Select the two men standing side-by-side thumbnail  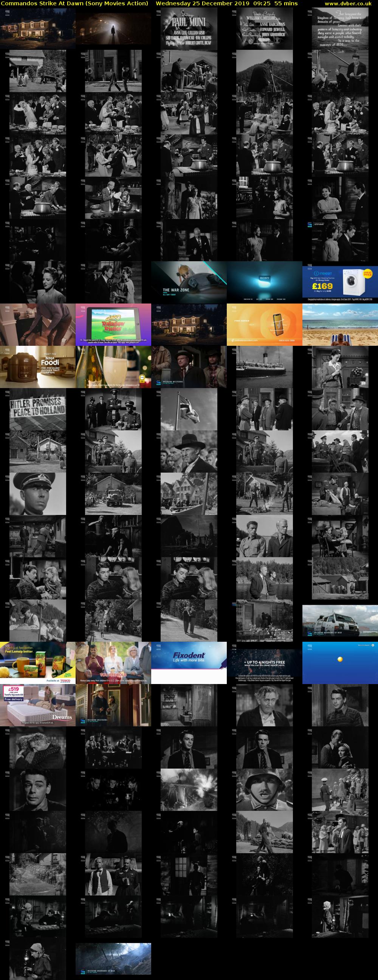265,536
